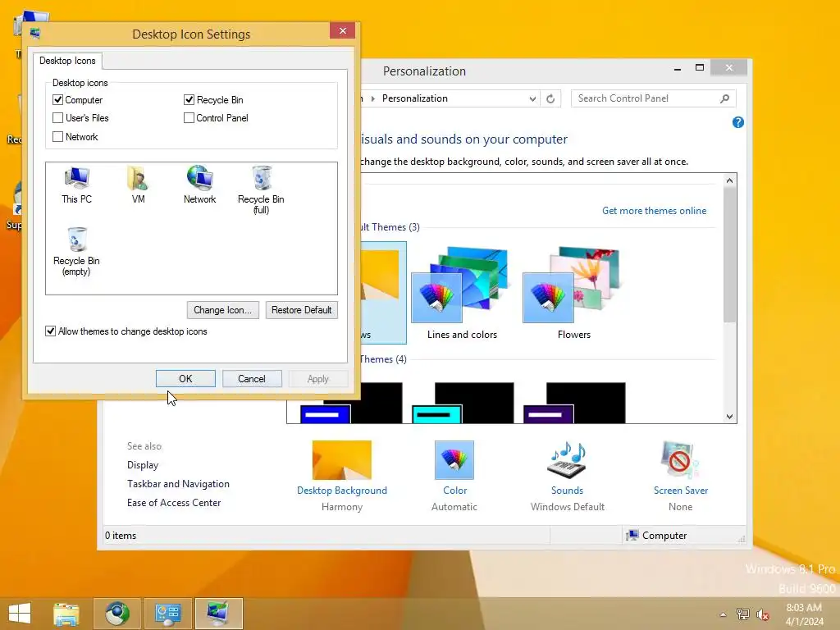Click the themes list scroll up arrow
The width and height of the screenshot is (840, 630).
(729, 180)
